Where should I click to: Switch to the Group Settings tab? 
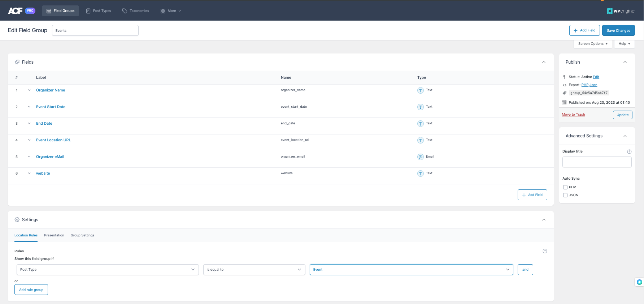coord(83,235)
